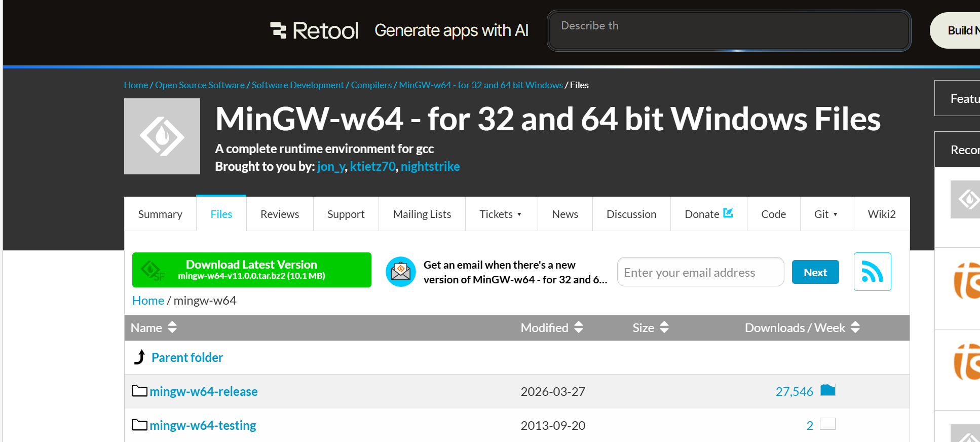Open the RSS feed icon
Screen dimensions: 980x442
coord(872,272)
